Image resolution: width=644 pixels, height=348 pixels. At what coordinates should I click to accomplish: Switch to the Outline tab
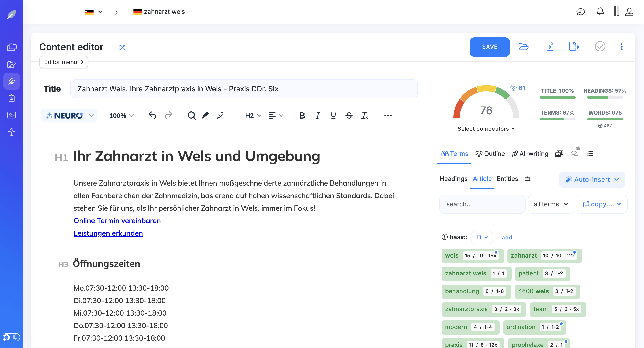[490, 153]
